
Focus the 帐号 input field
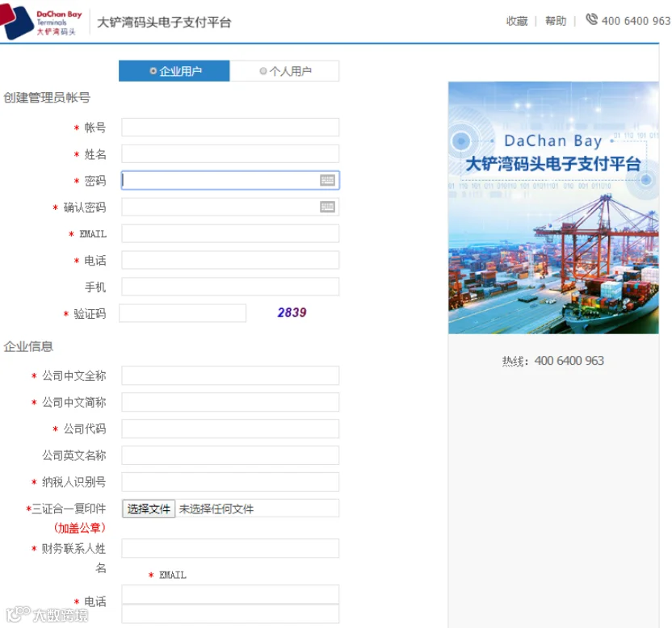[x=230, y=128]
